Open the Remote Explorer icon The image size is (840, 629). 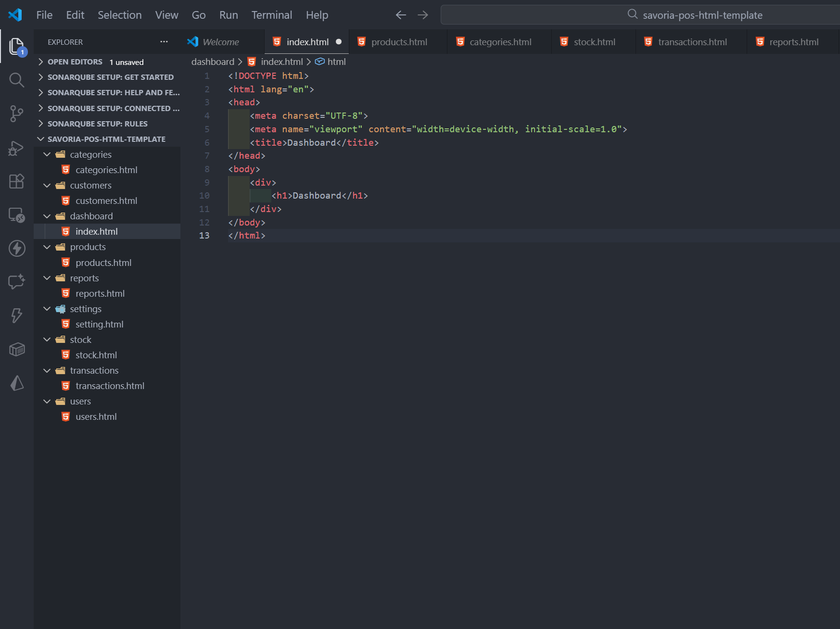point(17,215)
